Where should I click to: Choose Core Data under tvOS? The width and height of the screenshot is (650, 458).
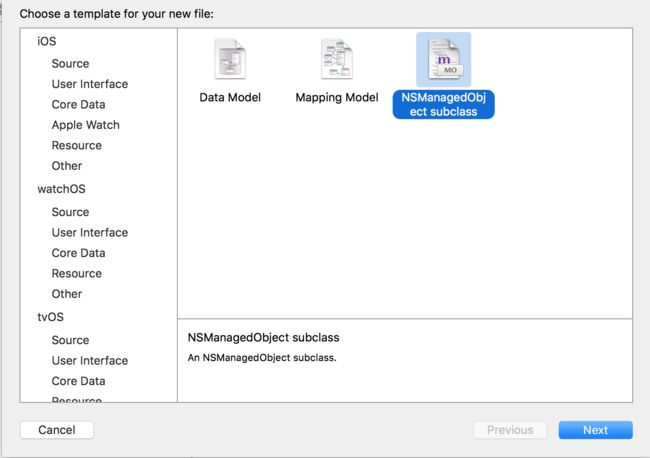coord(78,381)
